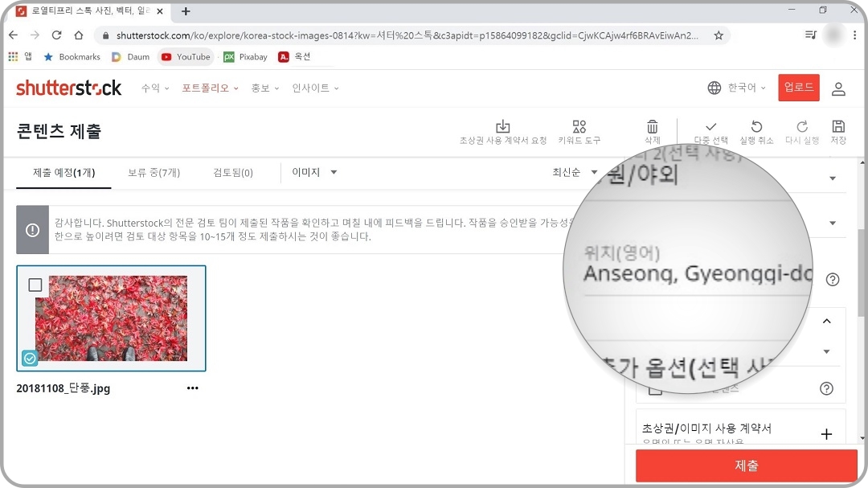Open the more options for 20181108_단풍.jpg
This screenshot has width=868, height=488.
pyautogui.click(x=193, y=388)
